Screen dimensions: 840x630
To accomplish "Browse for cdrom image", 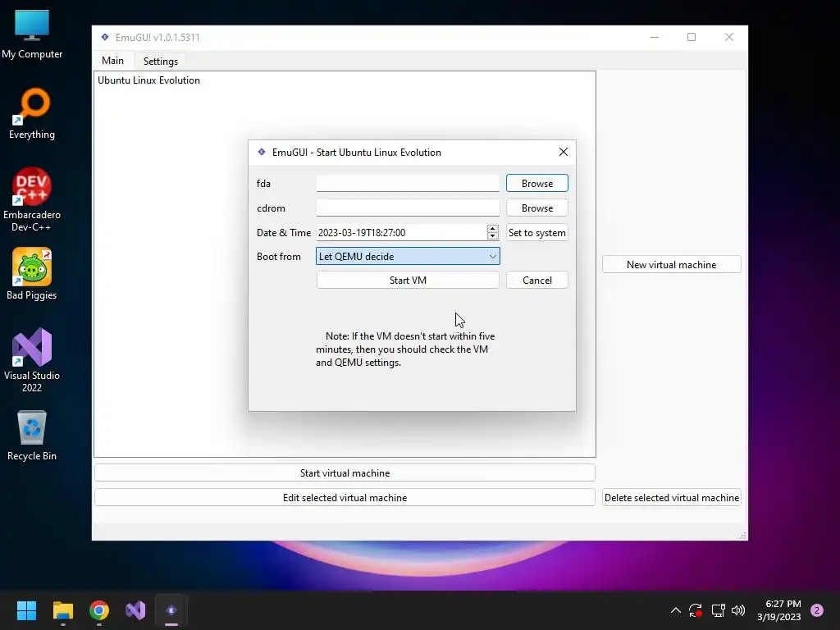I will [x=536, y=208].
